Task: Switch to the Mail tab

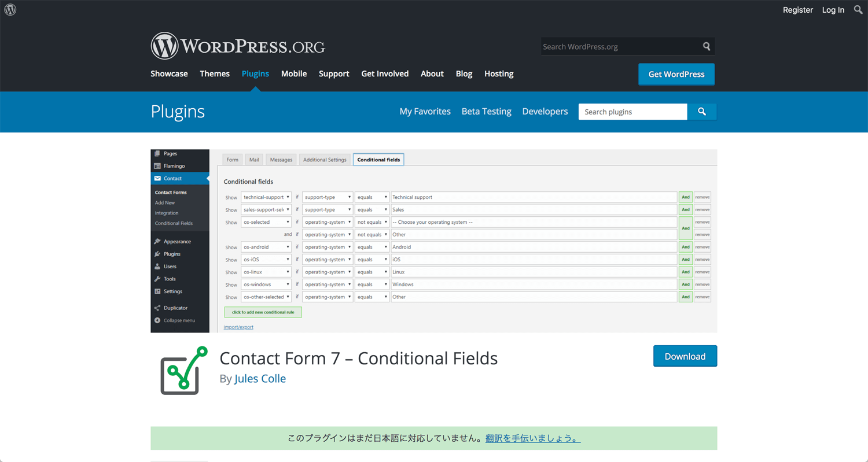Action: pos(254,160)
